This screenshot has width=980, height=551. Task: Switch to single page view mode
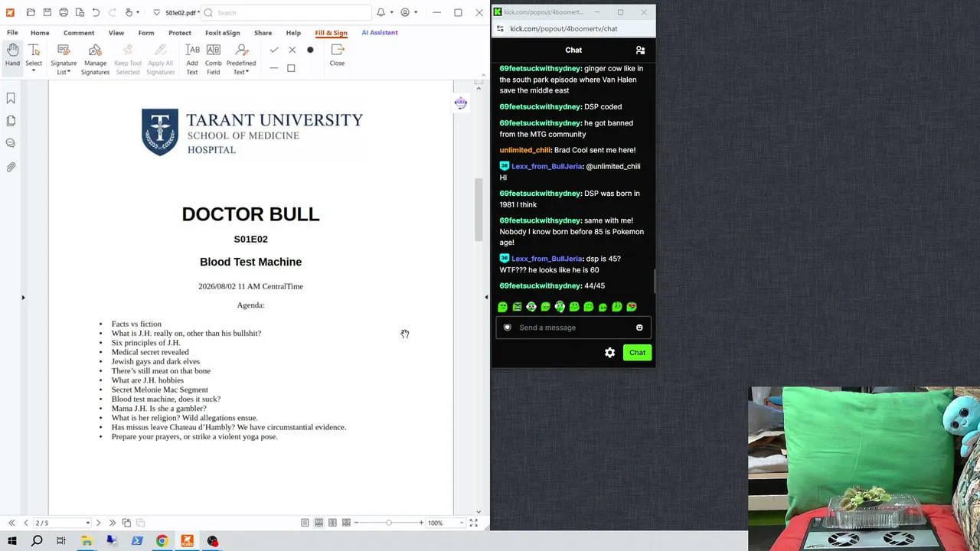[x=305, y=523]
